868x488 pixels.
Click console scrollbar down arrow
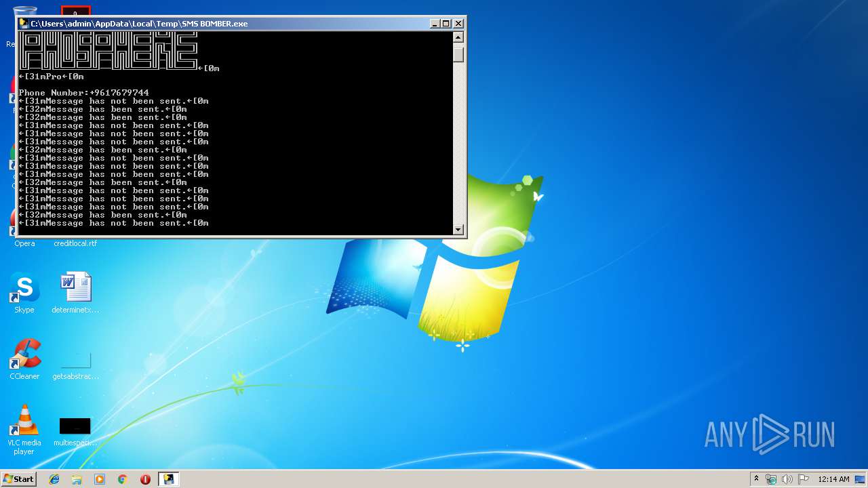[x=458, y=230]
